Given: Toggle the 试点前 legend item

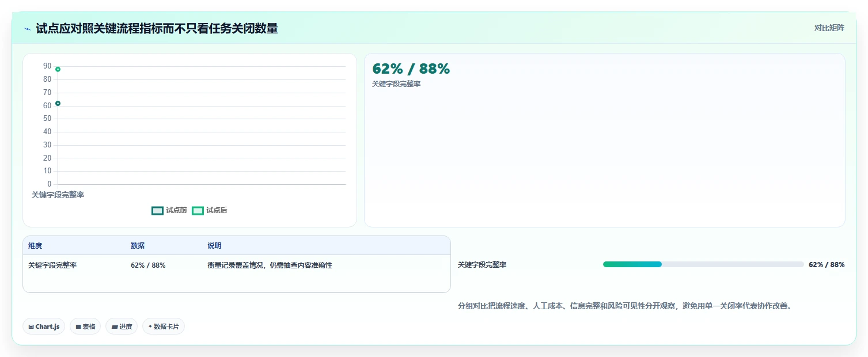Looking at the screenshot, I should [169, 210].
